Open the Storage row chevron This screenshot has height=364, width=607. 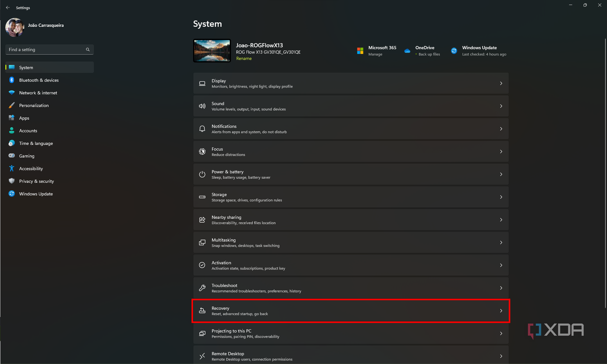point(501,197)
